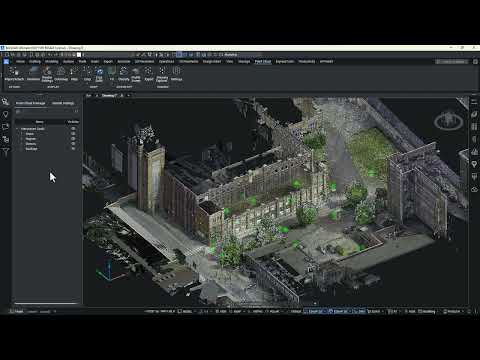This screenshot has height=360, width=480.
Task: Switch to the Modeling ribbon tab
Action: pos(52,62)
